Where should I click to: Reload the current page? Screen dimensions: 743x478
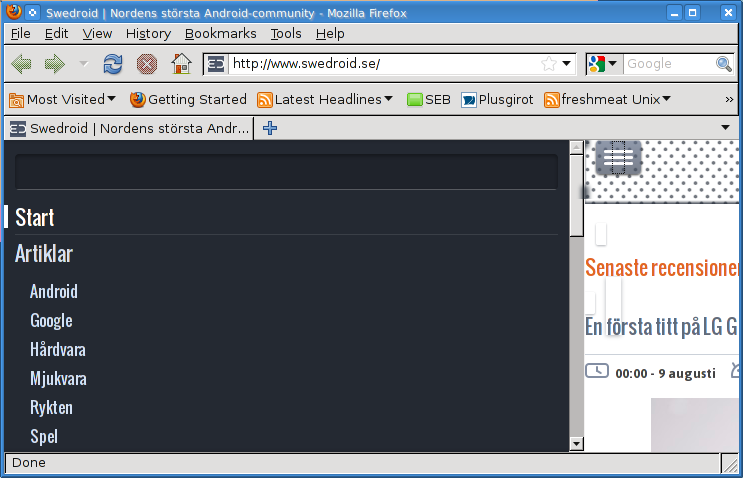(113, 64)
